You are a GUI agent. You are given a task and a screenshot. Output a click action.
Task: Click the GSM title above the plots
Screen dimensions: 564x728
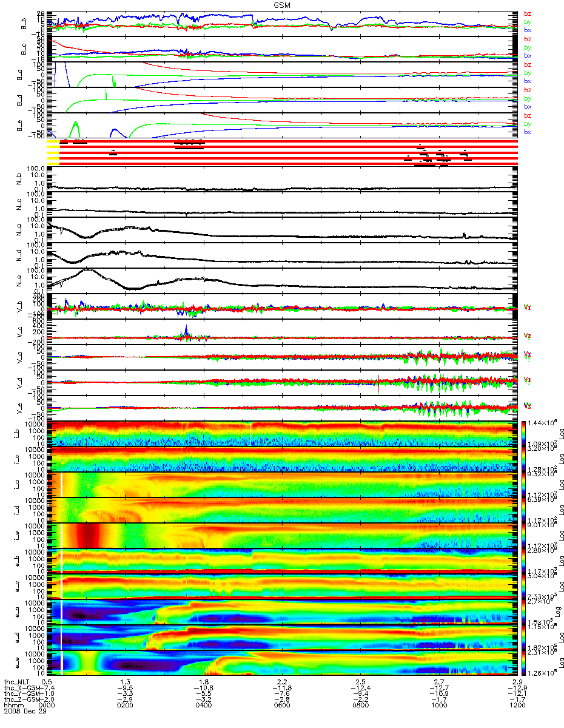click(x=282, y=4)
